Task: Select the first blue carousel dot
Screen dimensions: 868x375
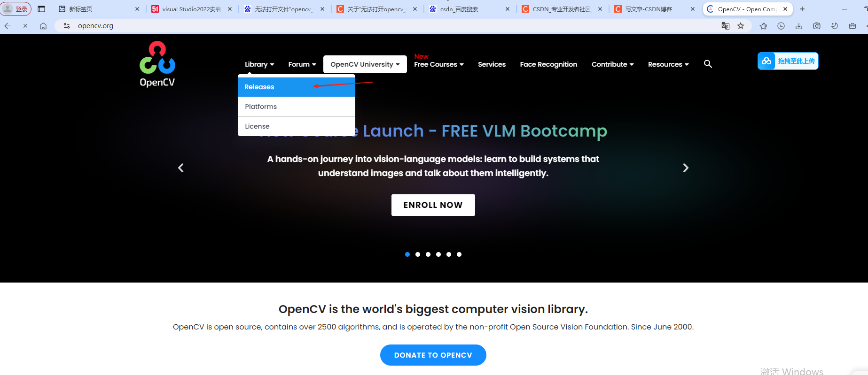Action: click(x=407, y=254)
